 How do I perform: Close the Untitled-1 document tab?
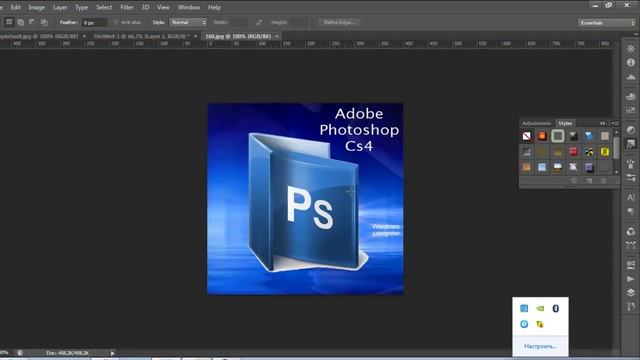coord(195,36)
